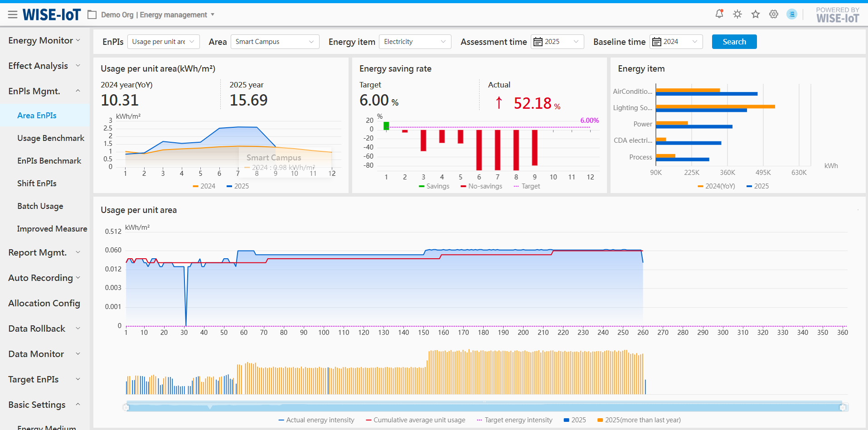Screen dimensions: 868x430
Task: Click the Search button
Action: pos(734,42)
